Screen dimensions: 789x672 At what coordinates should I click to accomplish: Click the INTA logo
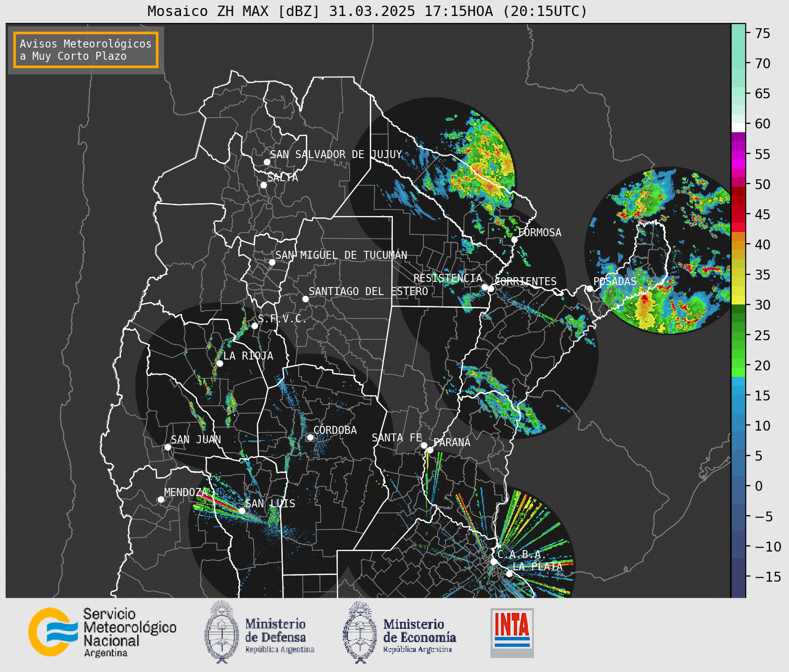pos(512,632)
